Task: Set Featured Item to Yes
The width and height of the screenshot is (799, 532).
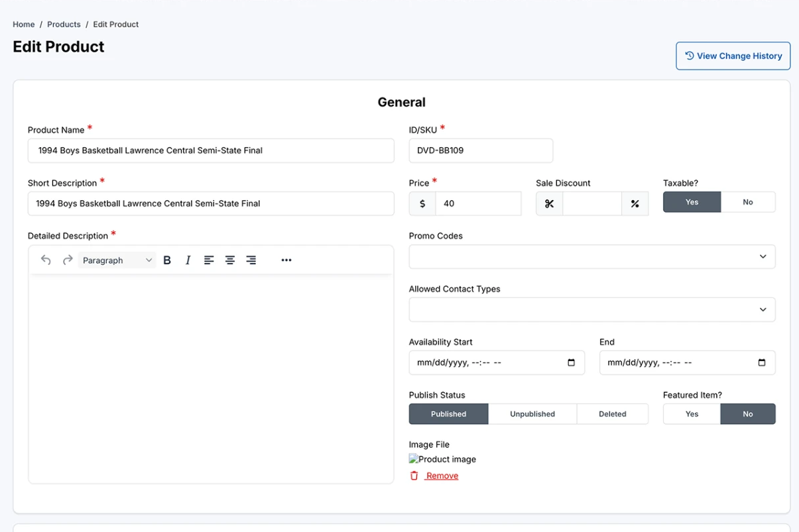Action: pos(692,414)
